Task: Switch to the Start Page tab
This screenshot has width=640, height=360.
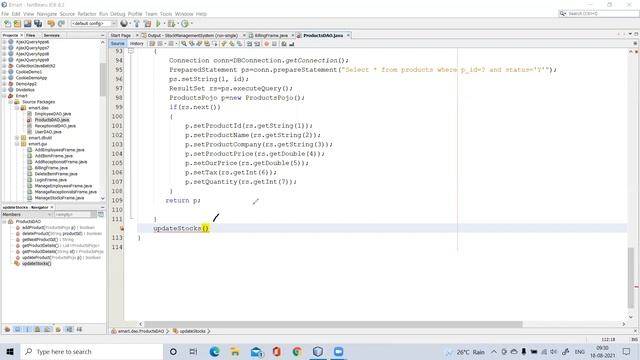Action: click(x=121, y=36)
